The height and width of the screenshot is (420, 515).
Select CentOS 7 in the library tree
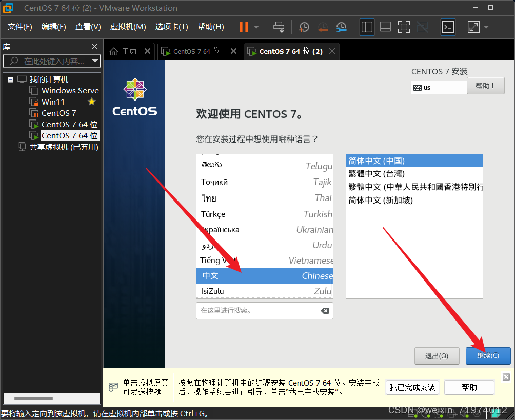(x=53, y=113)
